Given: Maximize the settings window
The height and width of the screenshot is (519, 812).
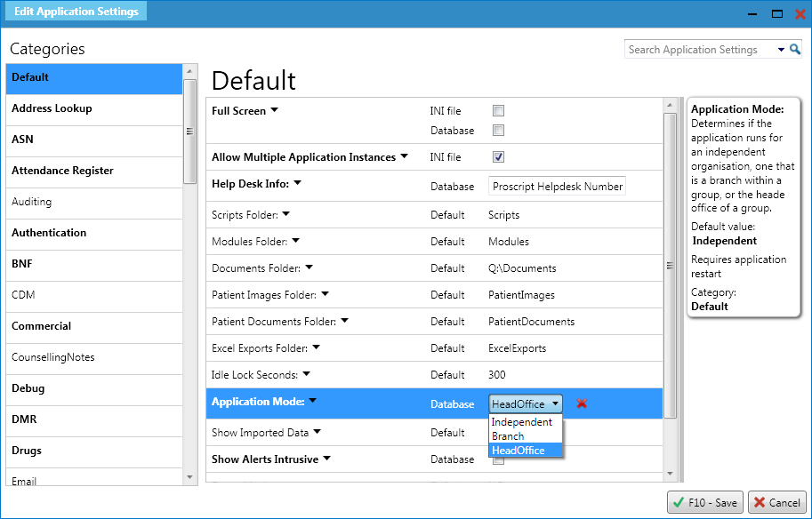Looking at the screenshot, I should pyautogui.click(x=777, y=14).
